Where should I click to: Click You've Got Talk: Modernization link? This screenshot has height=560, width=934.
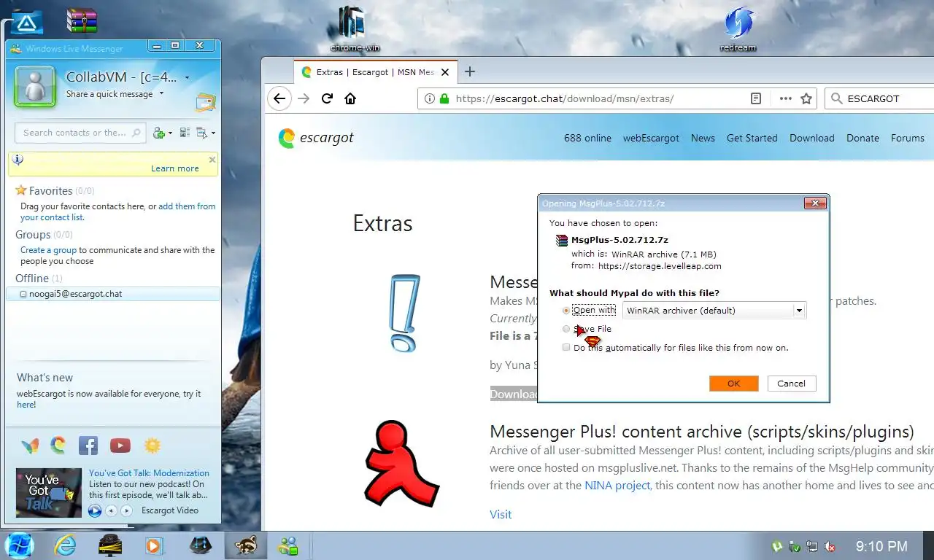pos(149,473)
